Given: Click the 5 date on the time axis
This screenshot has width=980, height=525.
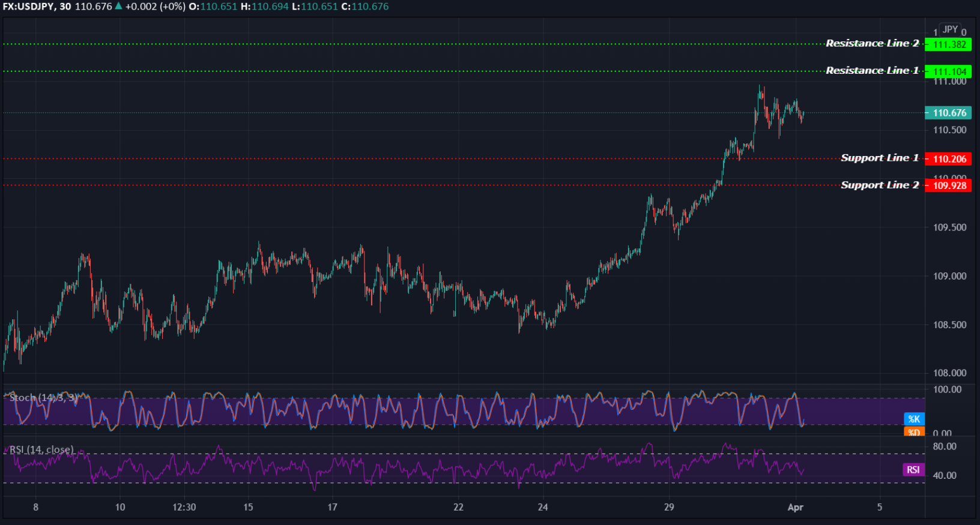Looking at the screenshot, I should coord(880,508).
